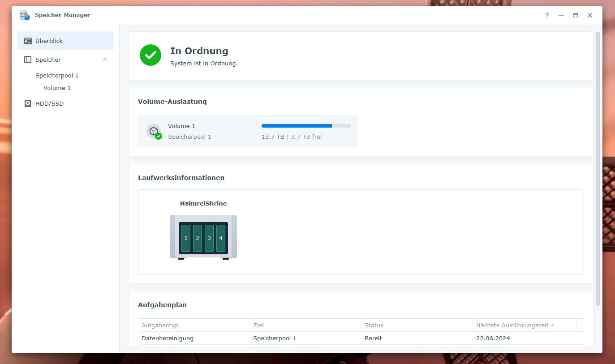Click the HDD/SSD drive icon

click(28, 103)
